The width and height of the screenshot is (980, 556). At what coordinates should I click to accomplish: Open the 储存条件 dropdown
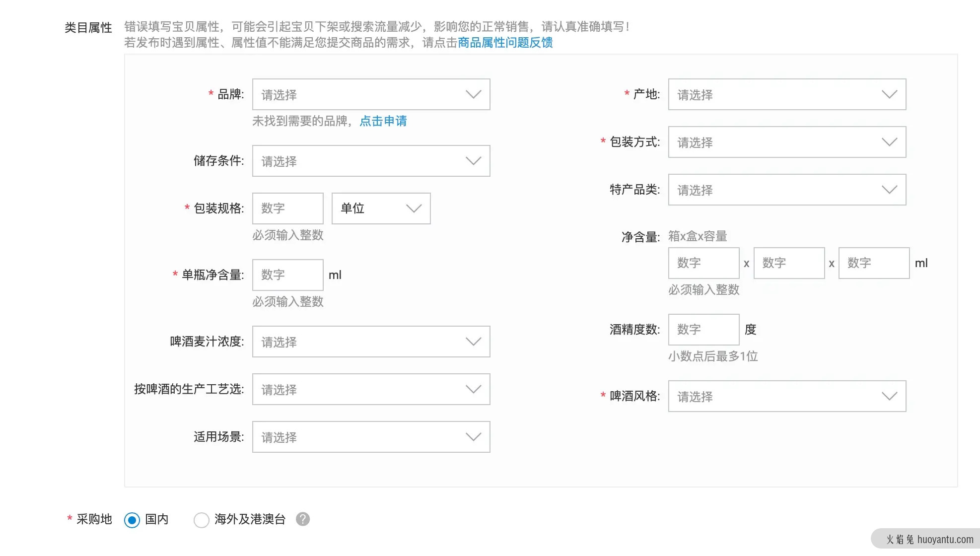click(371, 161)
